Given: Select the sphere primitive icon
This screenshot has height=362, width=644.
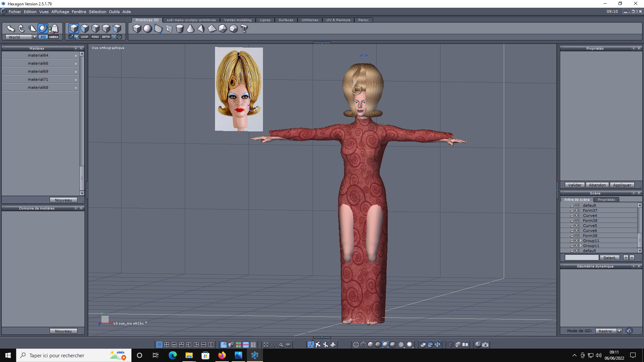Looking at the screenshot, I should click(148, 29).
